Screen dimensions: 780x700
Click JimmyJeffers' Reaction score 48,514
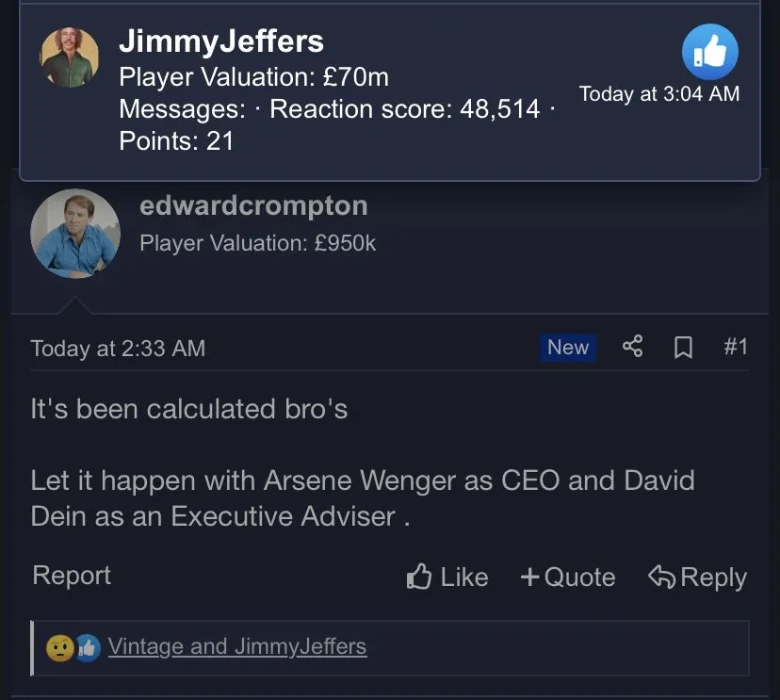(405, 108)
